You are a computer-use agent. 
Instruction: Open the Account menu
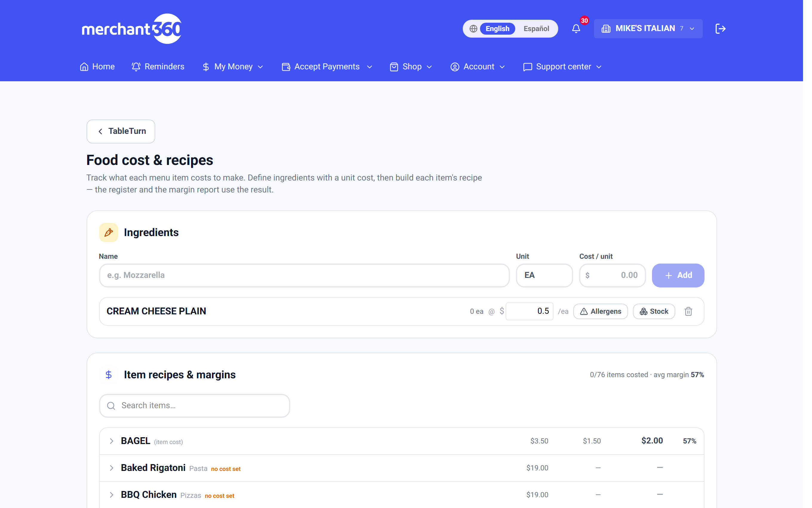pyautogui.click(x=477, y=67)
